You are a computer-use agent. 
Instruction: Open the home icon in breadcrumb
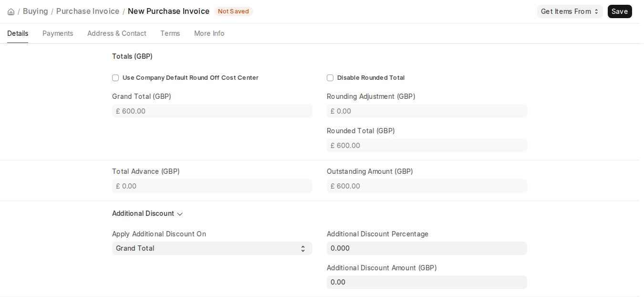[11, 11]
